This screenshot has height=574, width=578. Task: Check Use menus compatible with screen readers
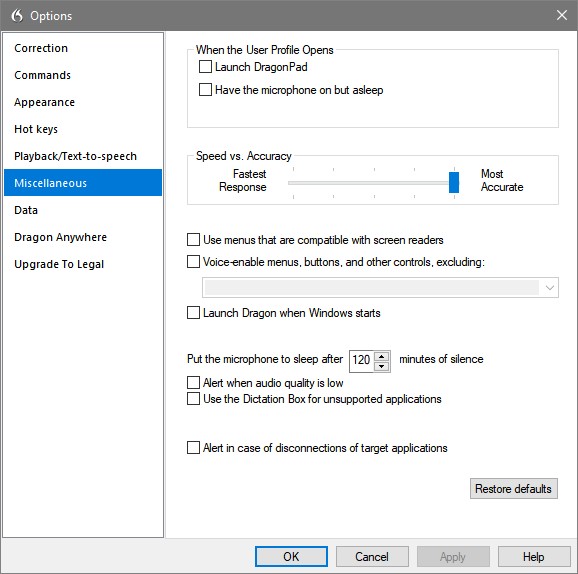(193, 240)
